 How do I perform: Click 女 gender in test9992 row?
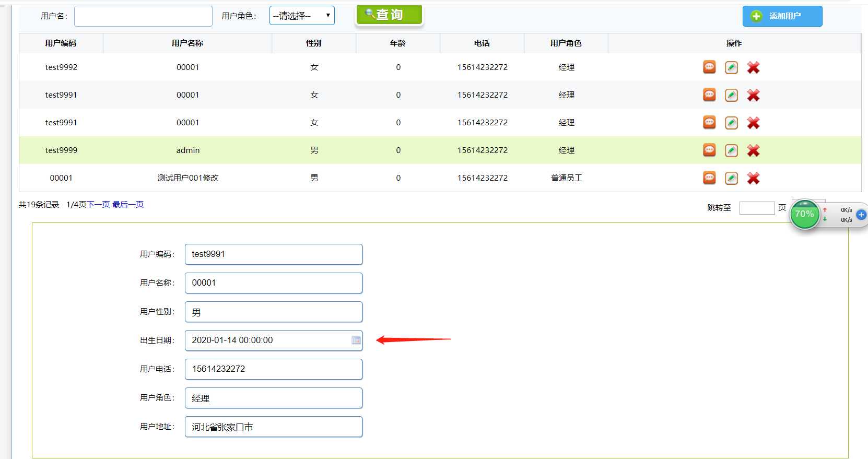314,67
